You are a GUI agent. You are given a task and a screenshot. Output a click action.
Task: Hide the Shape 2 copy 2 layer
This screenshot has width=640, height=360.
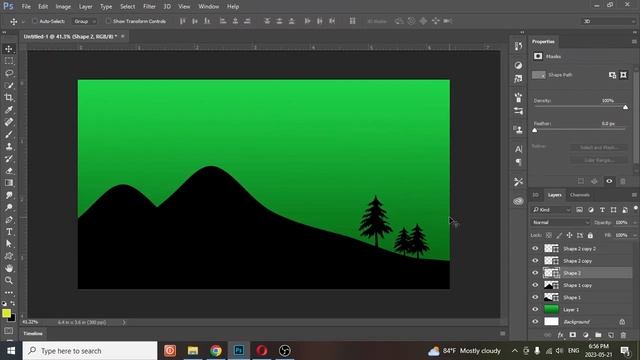[535, 248]
